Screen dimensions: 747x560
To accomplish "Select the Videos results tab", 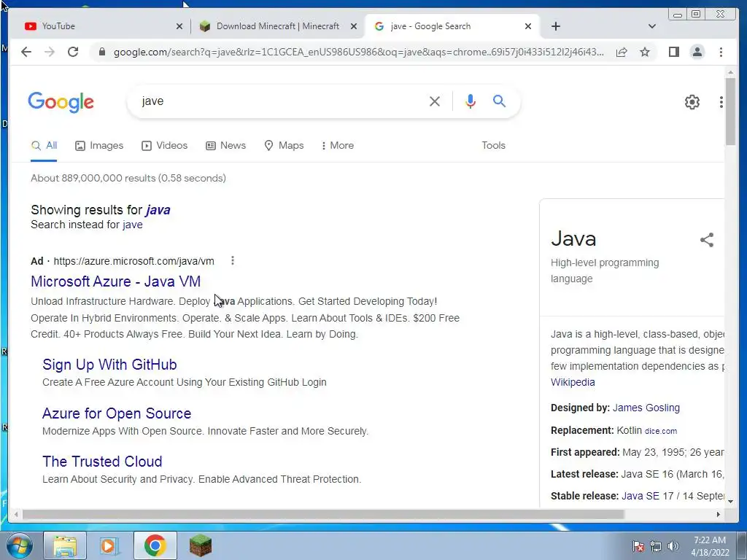I will tap(164, 145).
